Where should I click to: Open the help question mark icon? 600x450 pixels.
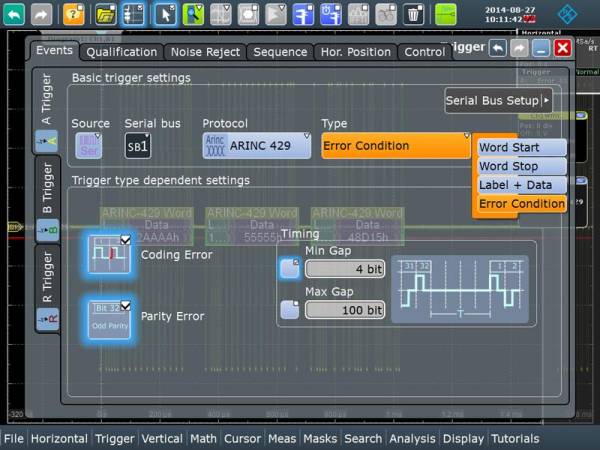pyautogui.click(x=73, y=14)
